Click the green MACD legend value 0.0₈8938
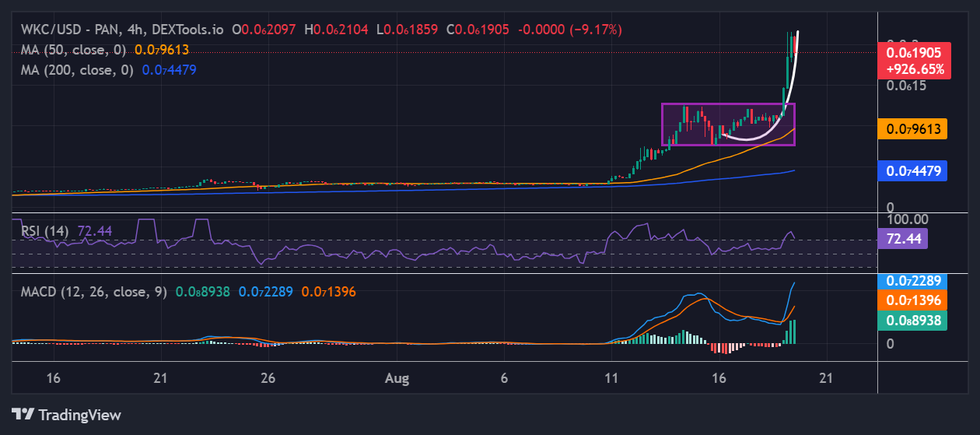The height and width of the screenshot is (435, 980). pyautogui.click(x=202, y=292)
